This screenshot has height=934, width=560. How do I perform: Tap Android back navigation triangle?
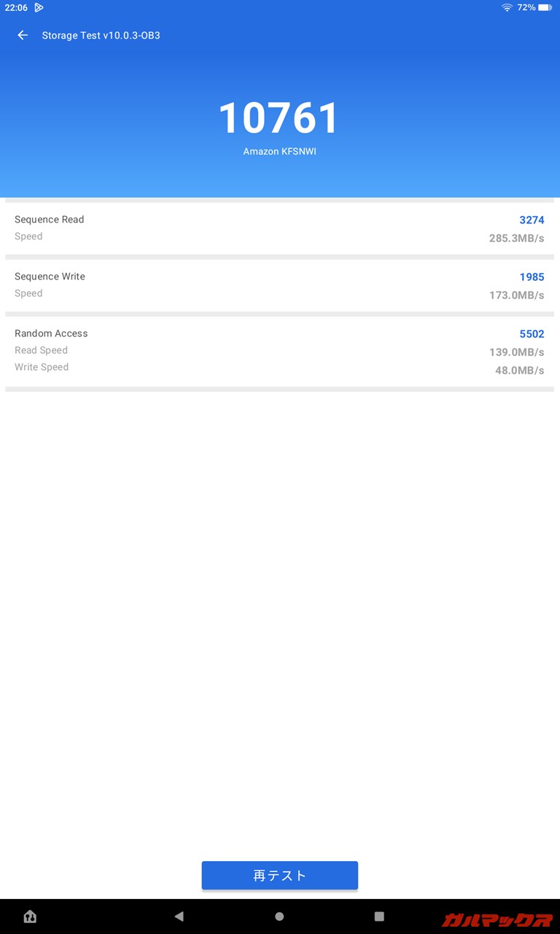(x=179, y=916)
